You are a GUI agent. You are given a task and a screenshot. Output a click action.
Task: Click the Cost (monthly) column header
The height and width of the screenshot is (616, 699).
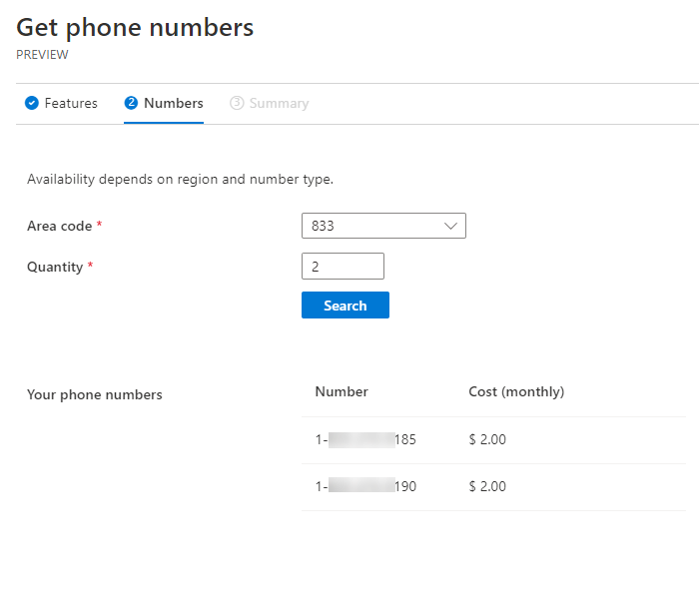[516, 391]
